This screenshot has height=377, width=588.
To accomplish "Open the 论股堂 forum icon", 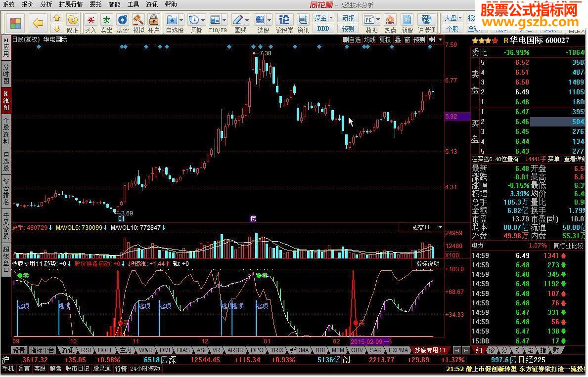I will [285, 23].
